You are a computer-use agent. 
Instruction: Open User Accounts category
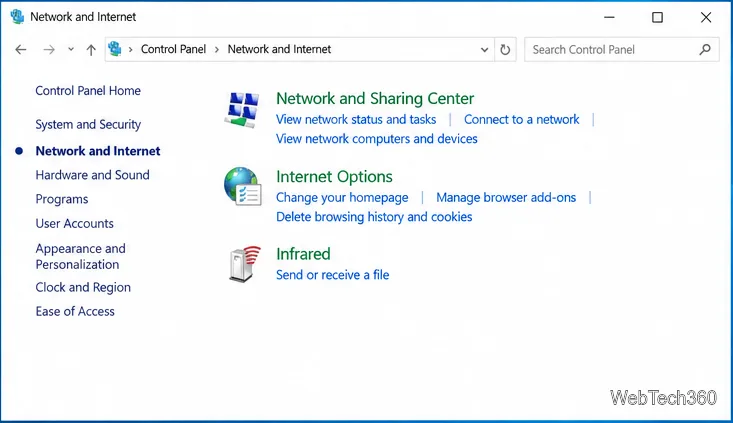[x=74, y=223]
